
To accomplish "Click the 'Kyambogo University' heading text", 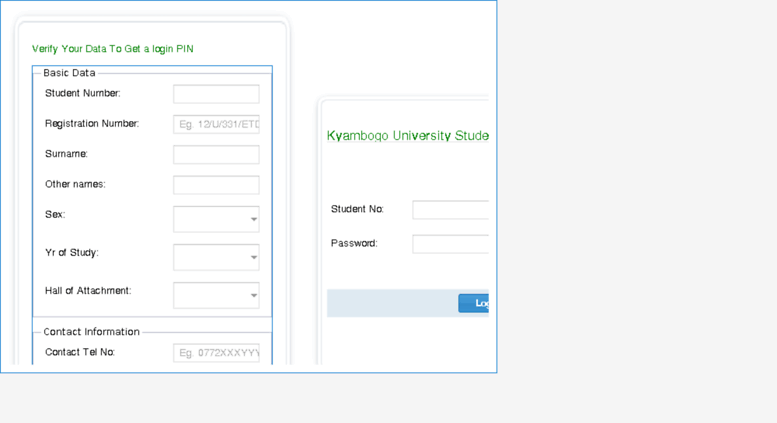I will (x=389, y=135).
